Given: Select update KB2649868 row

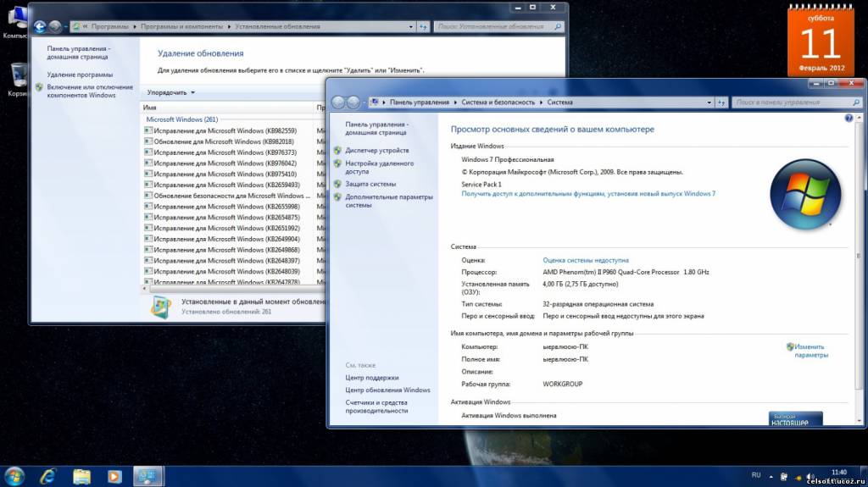Looking at the screenshot, I should click(226, 250).
